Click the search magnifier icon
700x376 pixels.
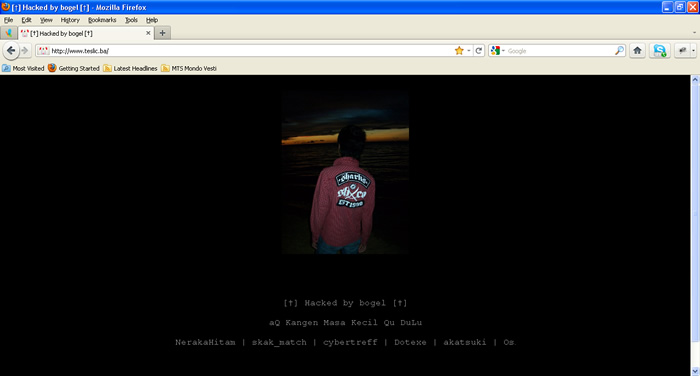tap(619, 50)
